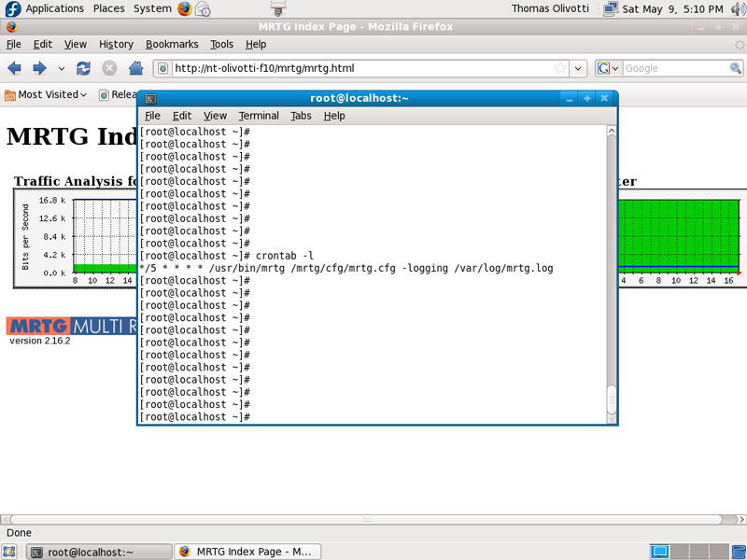Open Firefox Help menu
The width and height of the screenshot is (747, 560).
pyautogui.click(x=256, y=44)
